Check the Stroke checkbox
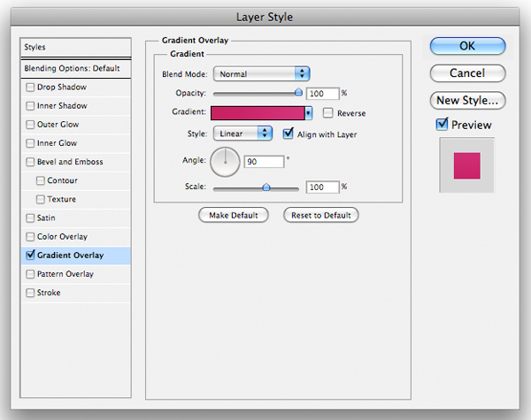Viewport: 531px width, 420px height. (30, 293)
